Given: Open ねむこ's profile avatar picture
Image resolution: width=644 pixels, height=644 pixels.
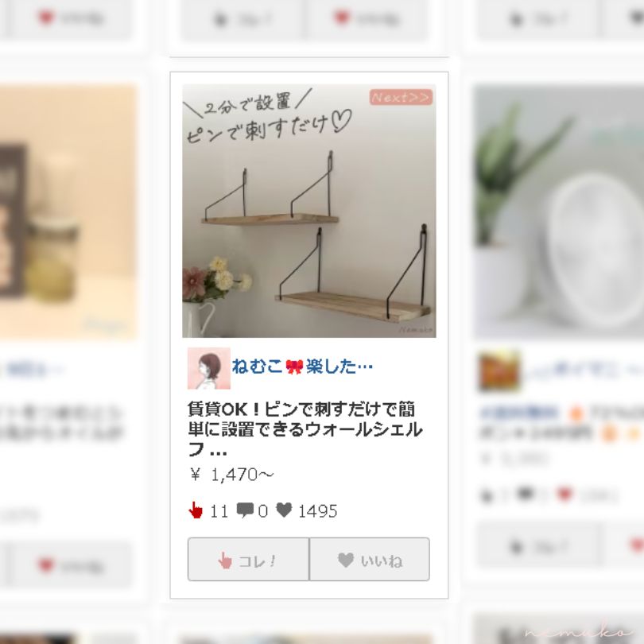Looking at the screenshot, I should tap(209, 368).
